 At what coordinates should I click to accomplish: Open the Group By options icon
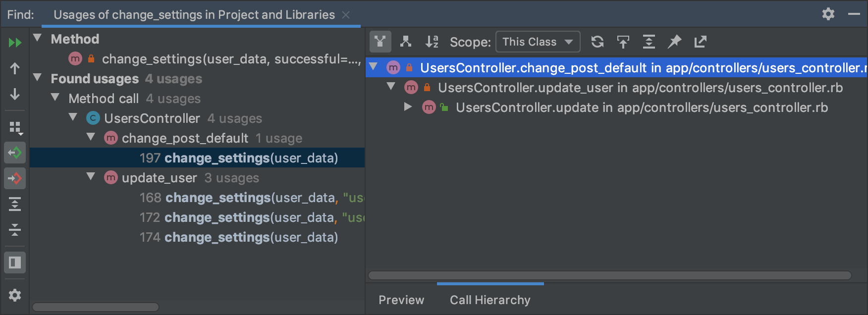pyautogui.click(x=15, y=128)
